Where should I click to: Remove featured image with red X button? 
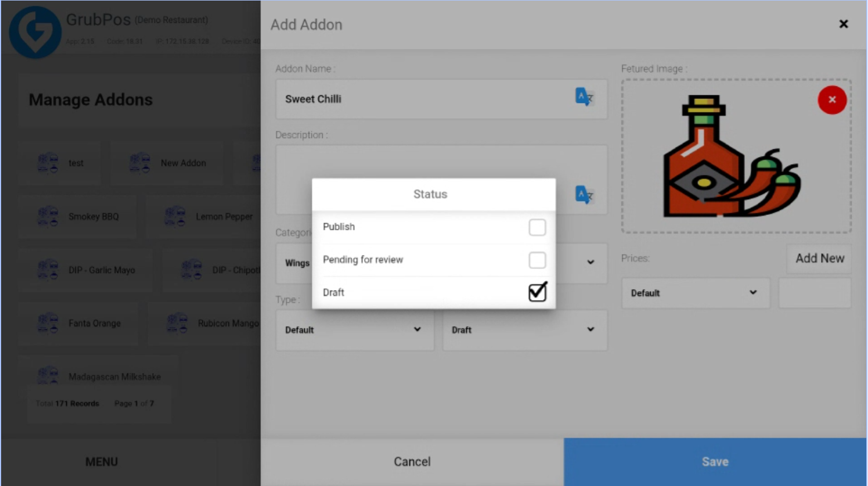pos(832,100)
